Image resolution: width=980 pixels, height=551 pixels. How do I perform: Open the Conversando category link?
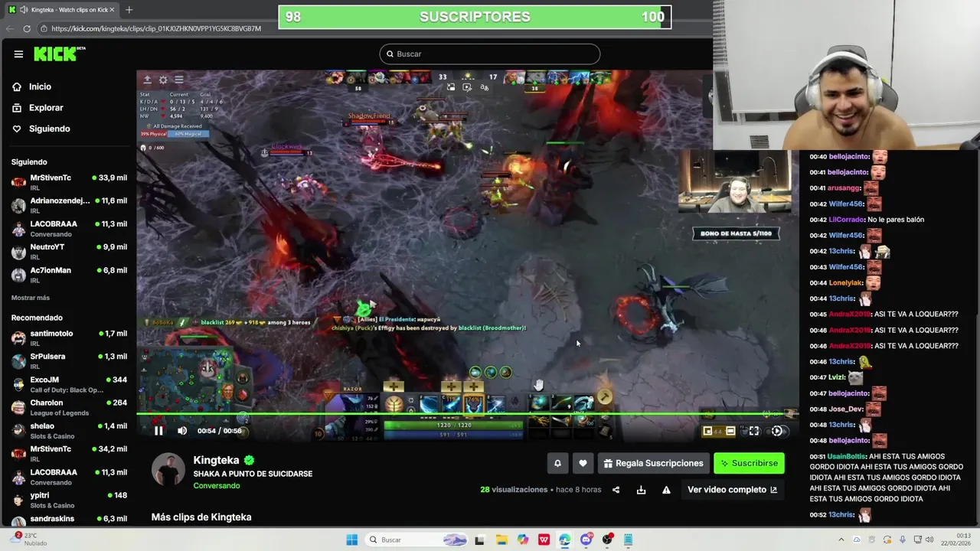coord(217,486)
